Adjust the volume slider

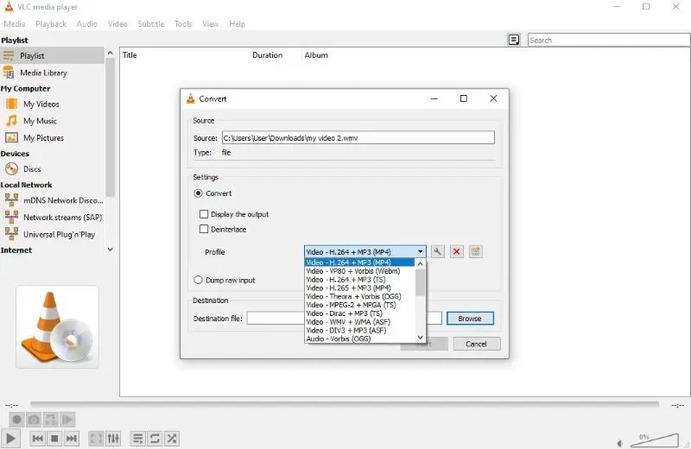[x=654, y=440]
